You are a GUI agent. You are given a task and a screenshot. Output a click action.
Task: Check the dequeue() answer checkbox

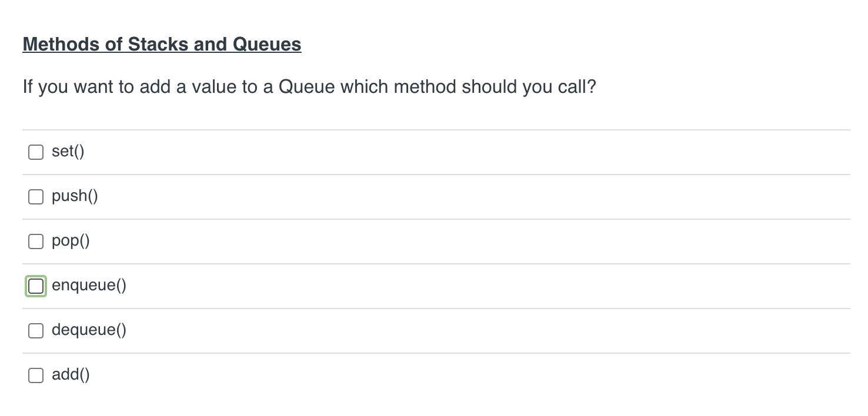tap(36, 330)
